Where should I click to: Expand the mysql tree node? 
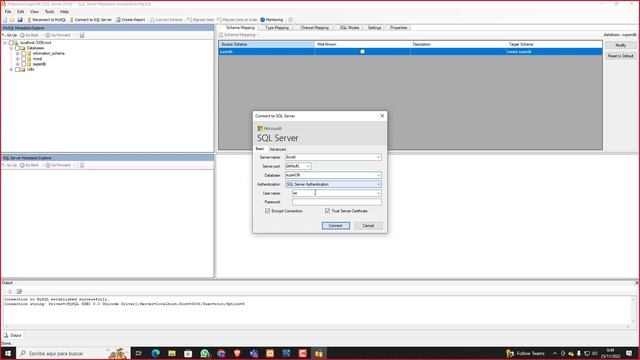[x=18, y=58]
